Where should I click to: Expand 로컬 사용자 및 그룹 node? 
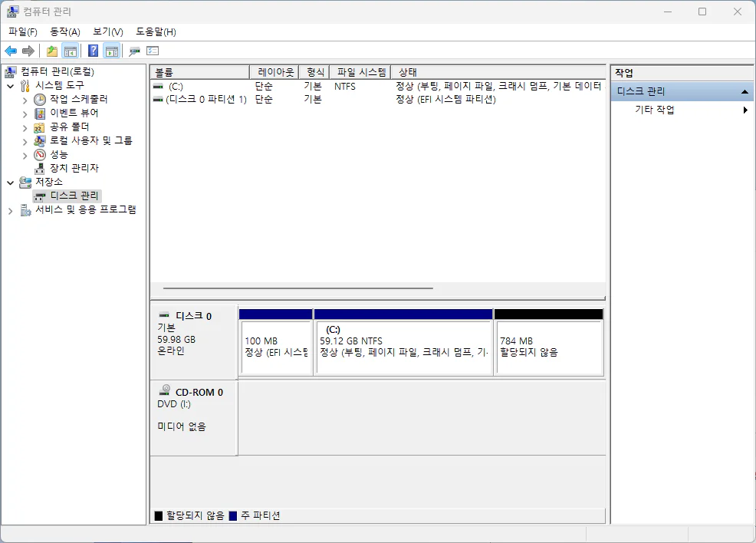click(x=25, y=142)
